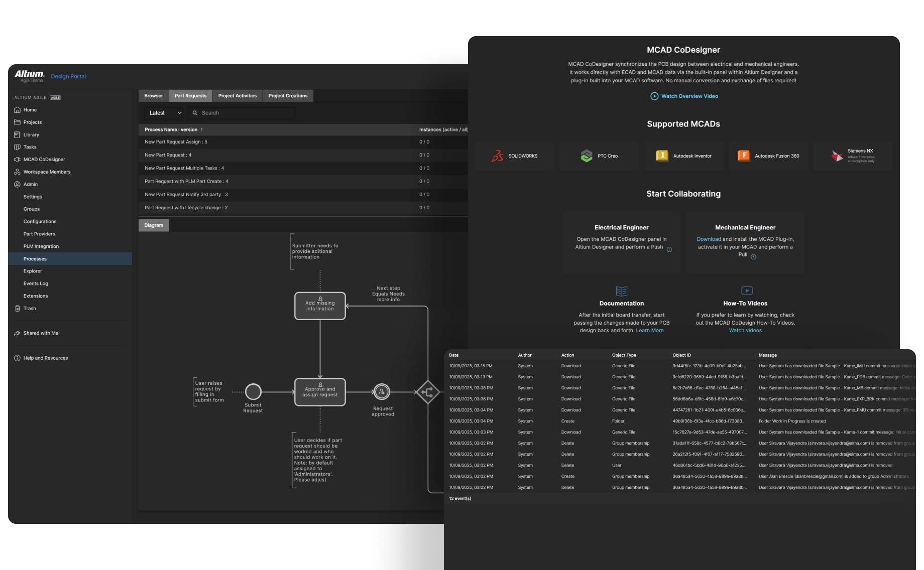This screenshot has width=924, height=570.
Task: Click the How-To Videos play icon
Action: pos(747,291)
